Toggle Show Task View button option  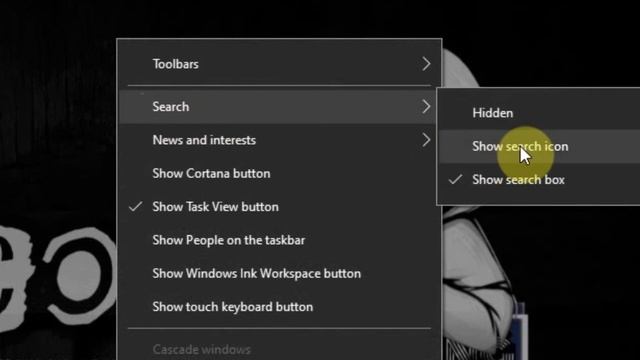[279, 207]
